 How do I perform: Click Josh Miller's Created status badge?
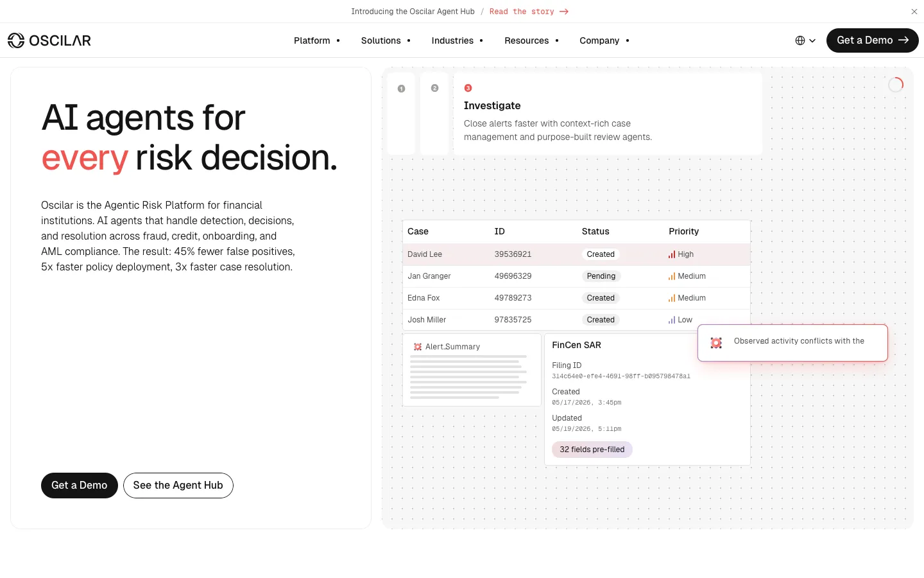coord(601,320)
